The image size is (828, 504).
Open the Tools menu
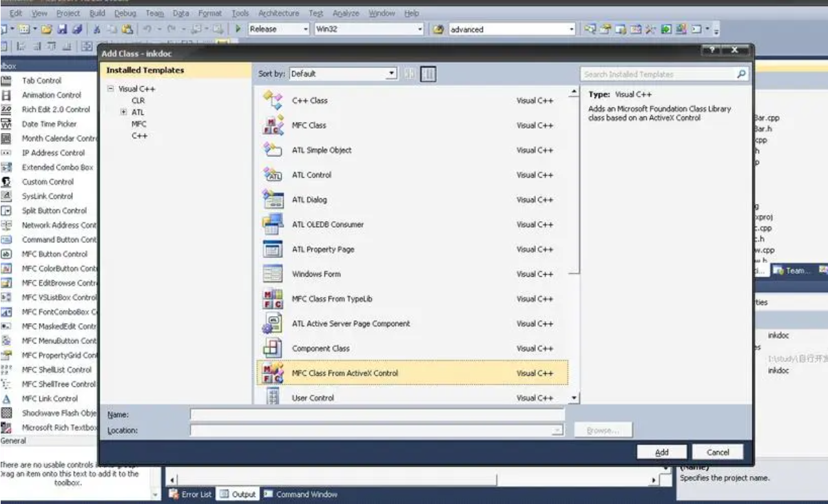240,13
